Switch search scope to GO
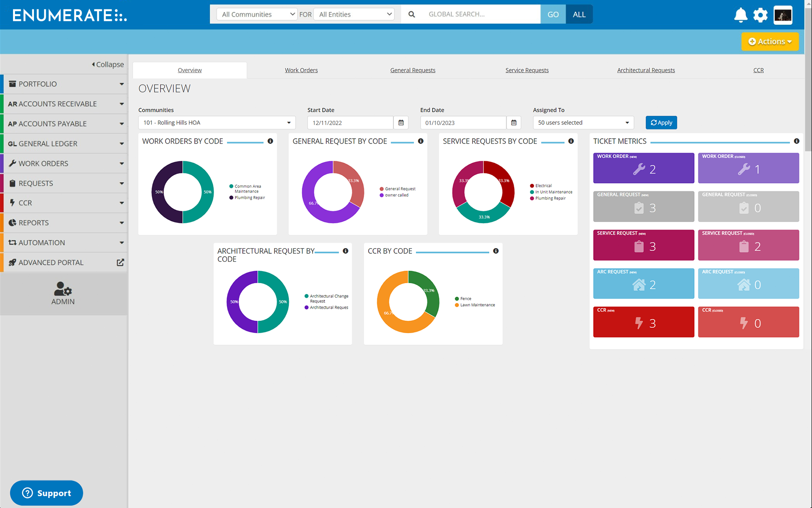812x508 pixels. [x=553, y=14]
